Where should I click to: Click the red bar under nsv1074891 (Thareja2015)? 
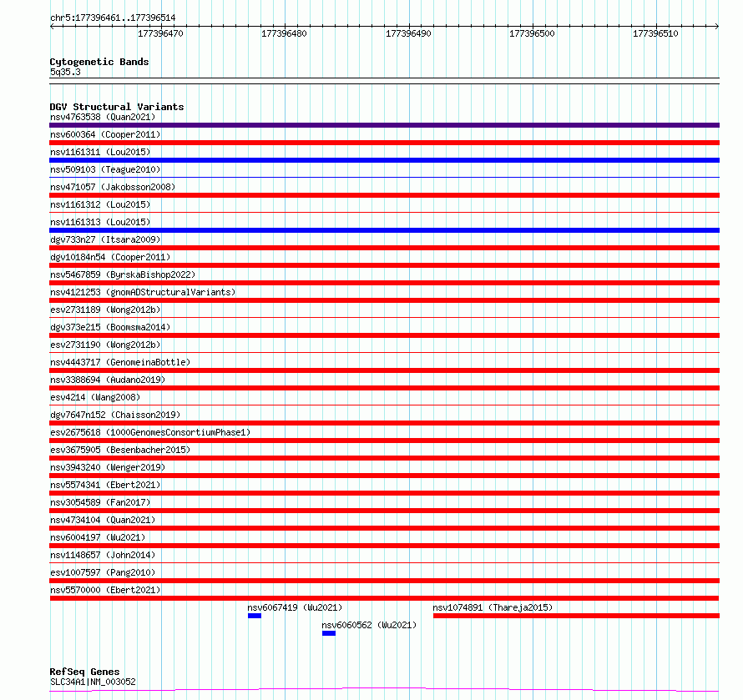576,616
